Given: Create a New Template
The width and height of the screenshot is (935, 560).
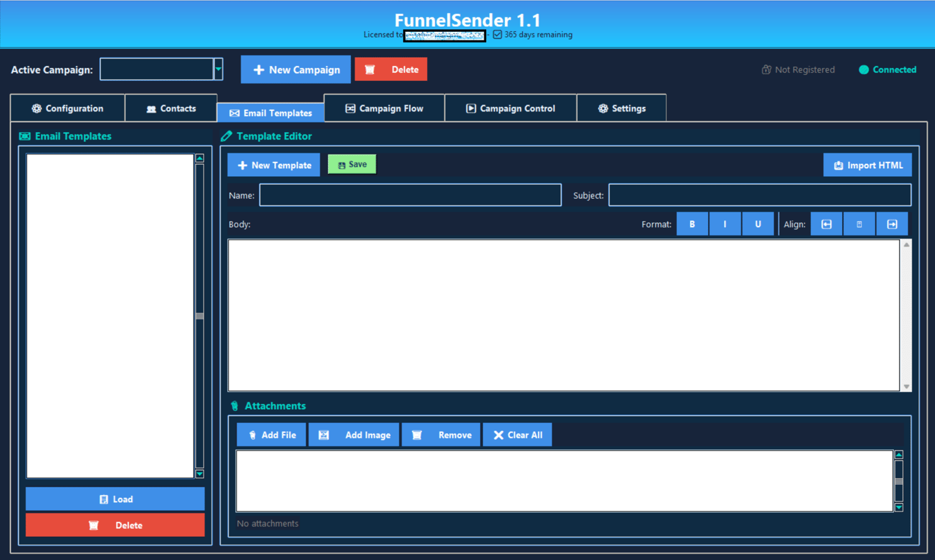Looking at the screenshot, I should click(x=274, y=165).
